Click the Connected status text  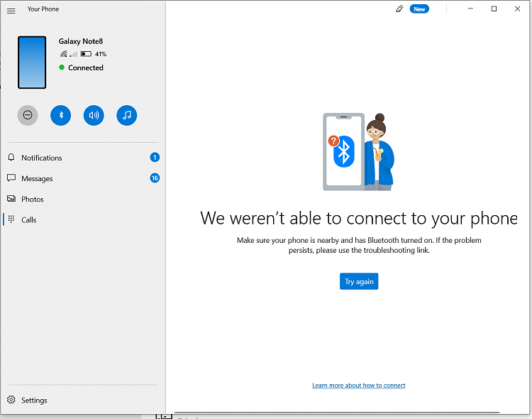click(86, 67)
